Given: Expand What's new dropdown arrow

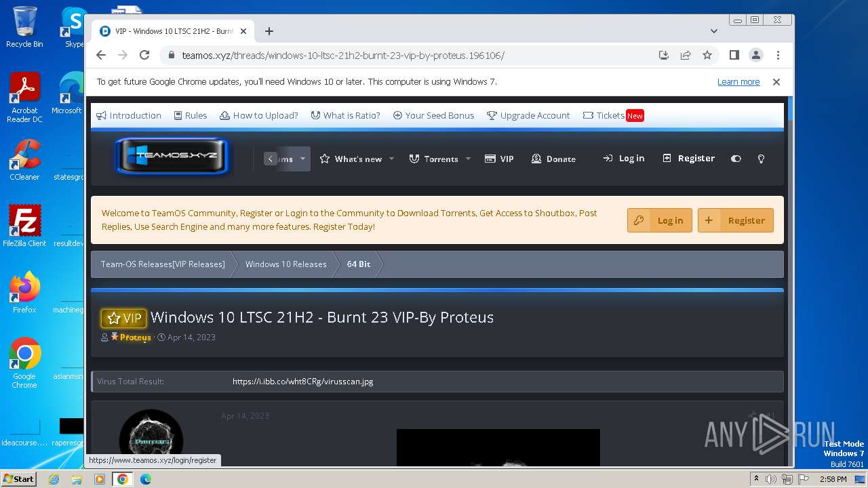Looking at the screenshot, I should point(391,159).
